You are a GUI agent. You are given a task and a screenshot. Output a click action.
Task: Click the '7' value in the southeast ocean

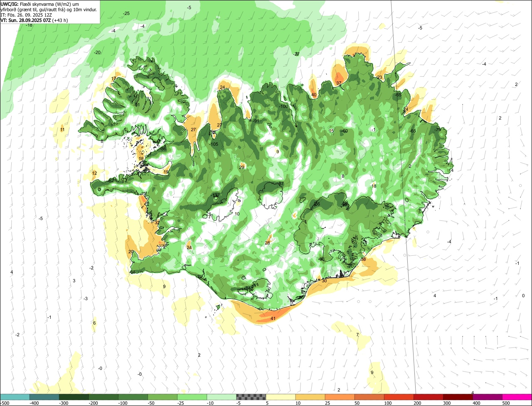357,335
